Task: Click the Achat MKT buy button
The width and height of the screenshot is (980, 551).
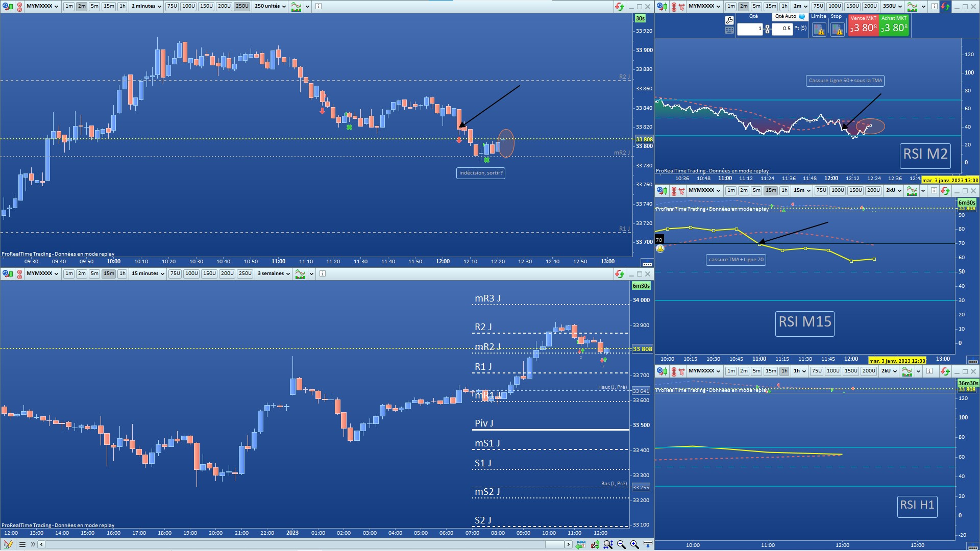Action: 894,25
